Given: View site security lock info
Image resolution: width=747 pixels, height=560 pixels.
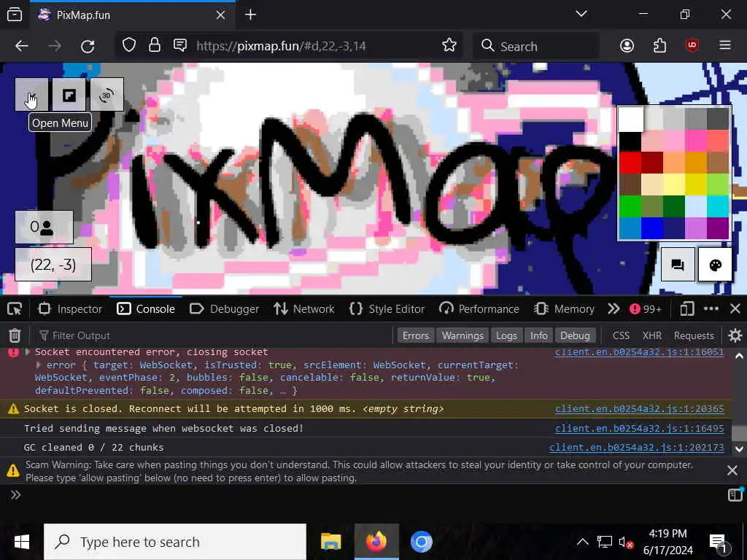Looking at the screenshot, I should click(x=155, y=46).
